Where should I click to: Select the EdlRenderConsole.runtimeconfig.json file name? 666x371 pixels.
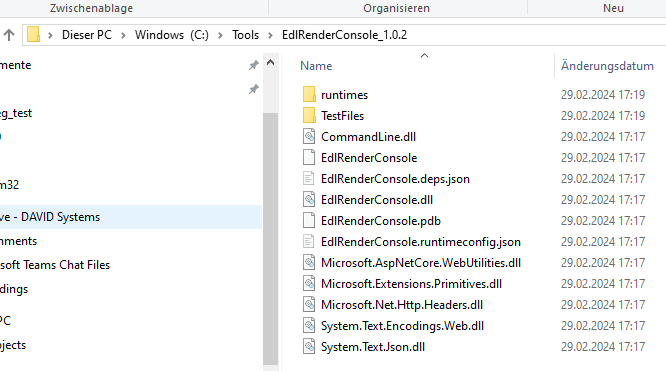[420, 242]
